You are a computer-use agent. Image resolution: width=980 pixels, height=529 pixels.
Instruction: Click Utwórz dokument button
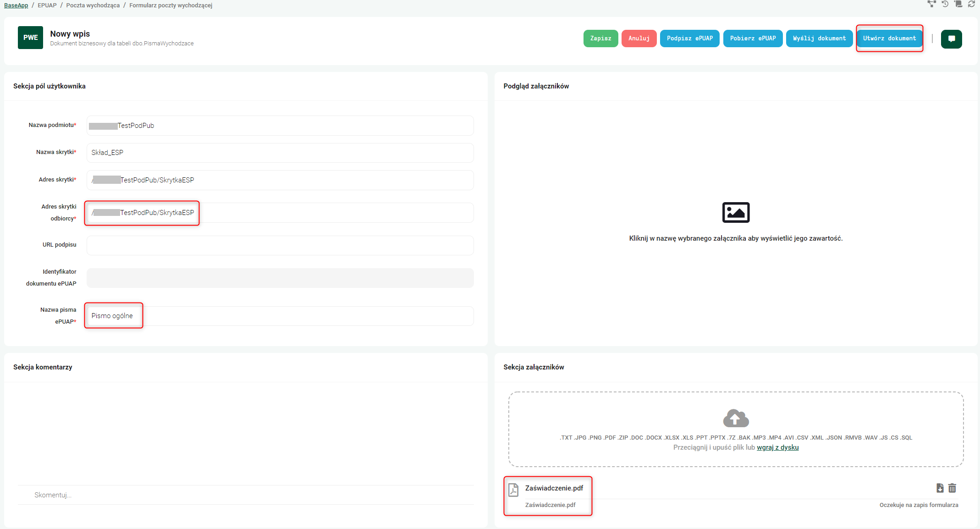click(889, 39)
